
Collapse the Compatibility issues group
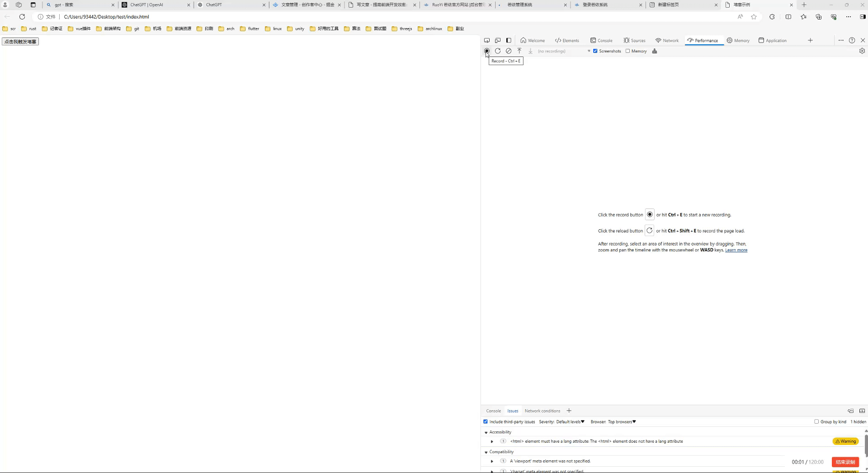[x=486, y=452]
